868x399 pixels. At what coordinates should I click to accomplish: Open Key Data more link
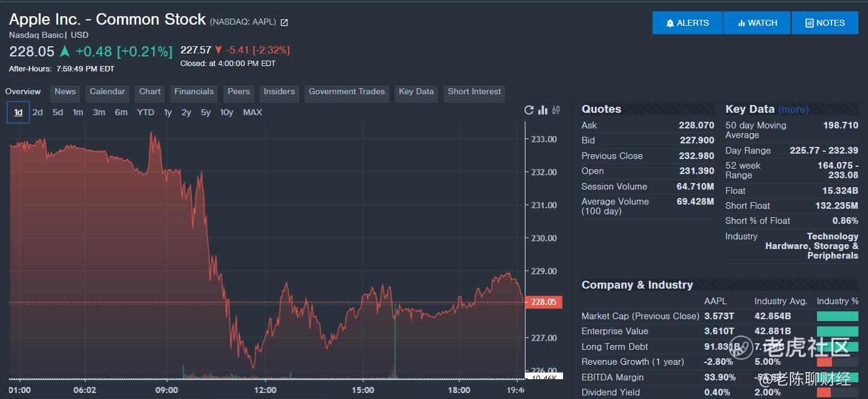[x=793, y=110]
